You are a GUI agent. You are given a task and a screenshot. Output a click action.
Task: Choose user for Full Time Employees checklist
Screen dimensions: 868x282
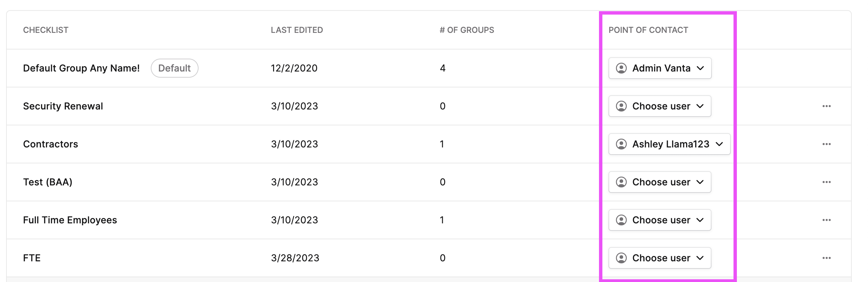[x=660, y=220]
